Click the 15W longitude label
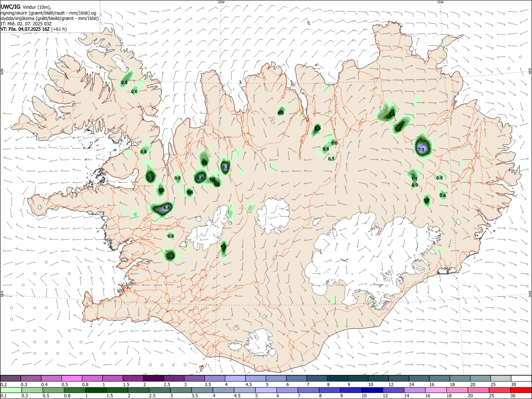Image resolution: width=532 pixels, height=399 pixels. coord(440,2)
